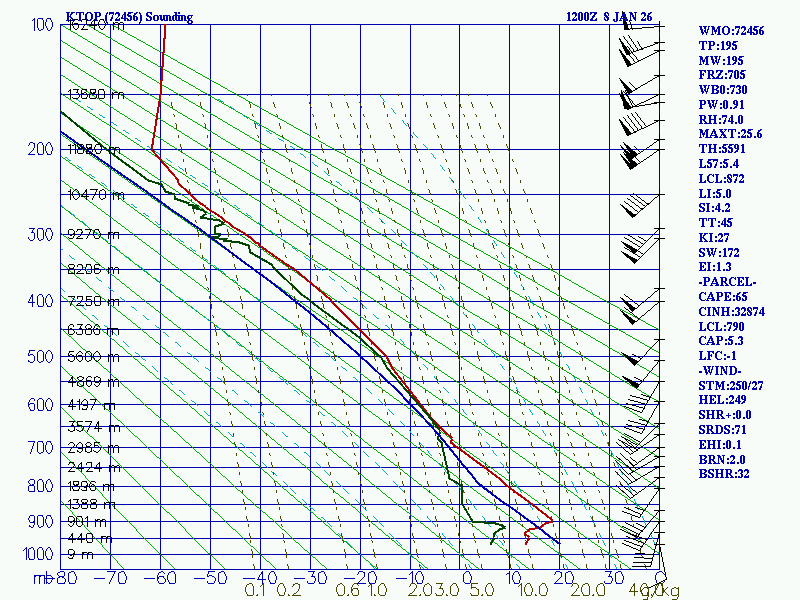Image resolution: width=800 pixels, height=600 pixels.
Task: Select the '10470 m' height label
Action: tap(95, 195)
